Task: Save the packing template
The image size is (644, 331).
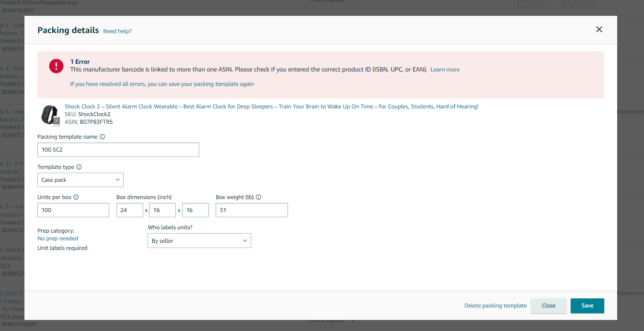Action: (x=587, y=306)
